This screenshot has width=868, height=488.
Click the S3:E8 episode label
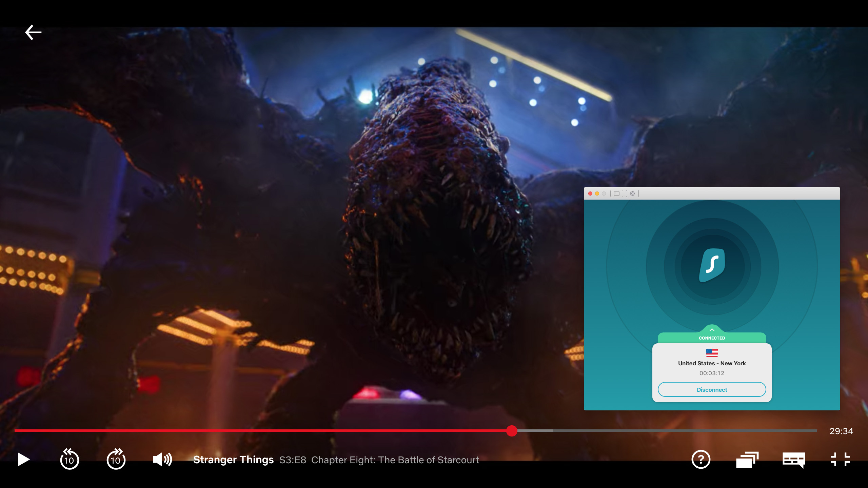pos(293,460)
